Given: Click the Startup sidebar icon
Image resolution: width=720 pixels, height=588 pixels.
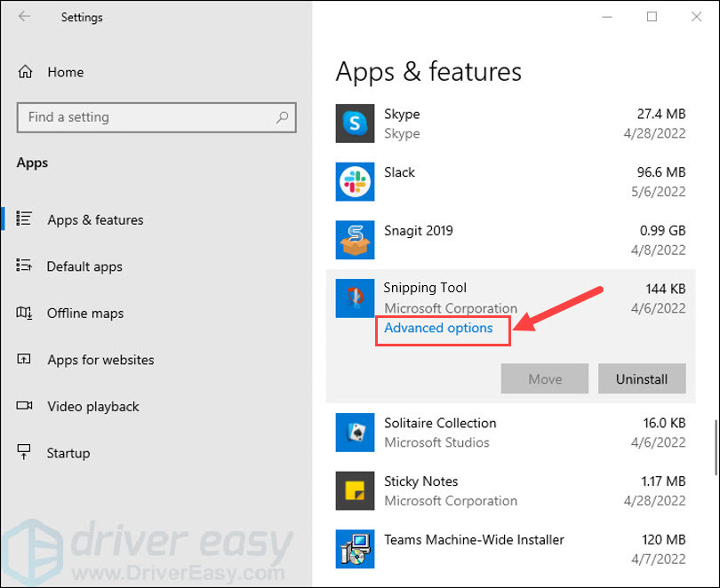Looking at the screenshot, I should 26,453.
